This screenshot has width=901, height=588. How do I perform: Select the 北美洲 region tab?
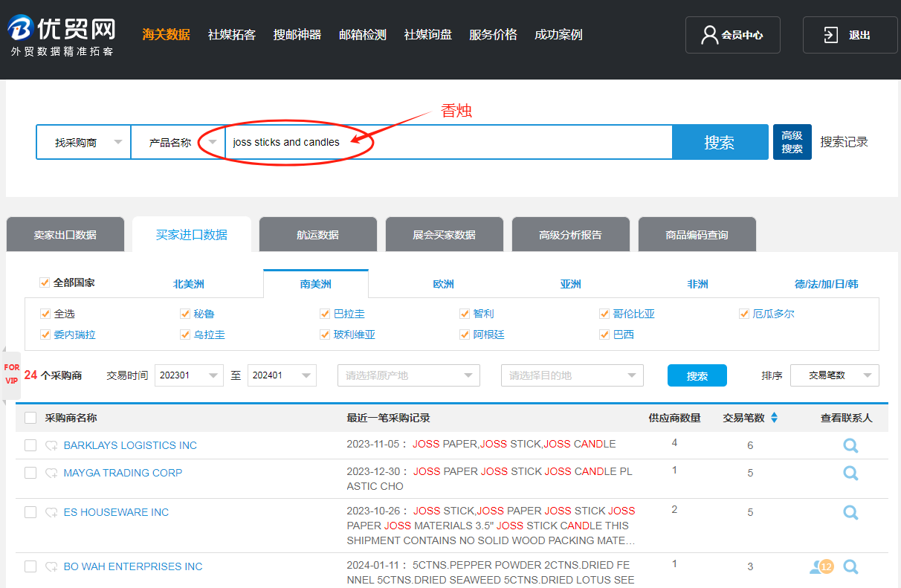[x=189, y=284]
